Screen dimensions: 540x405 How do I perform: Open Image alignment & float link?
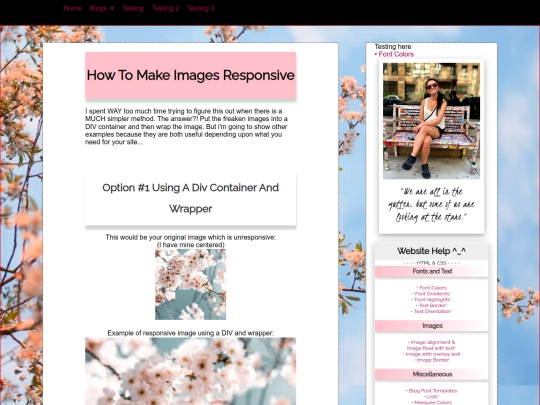tap(432, 345)
